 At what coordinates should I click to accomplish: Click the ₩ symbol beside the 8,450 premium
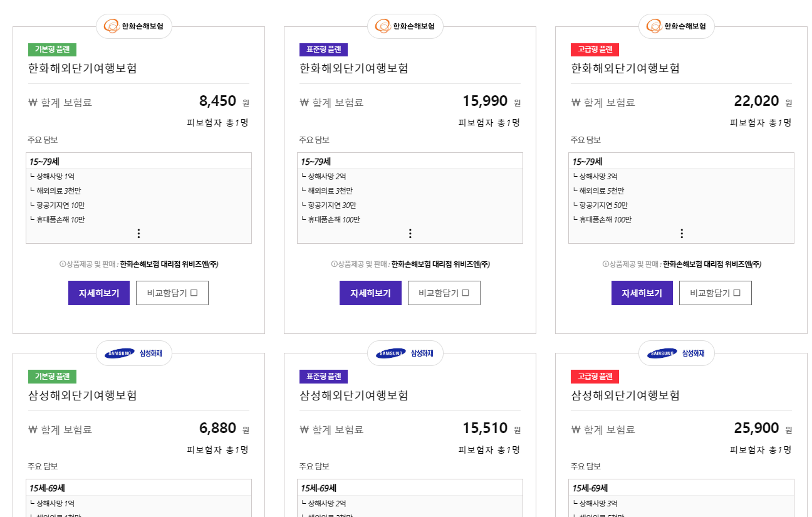click(33, 103)
